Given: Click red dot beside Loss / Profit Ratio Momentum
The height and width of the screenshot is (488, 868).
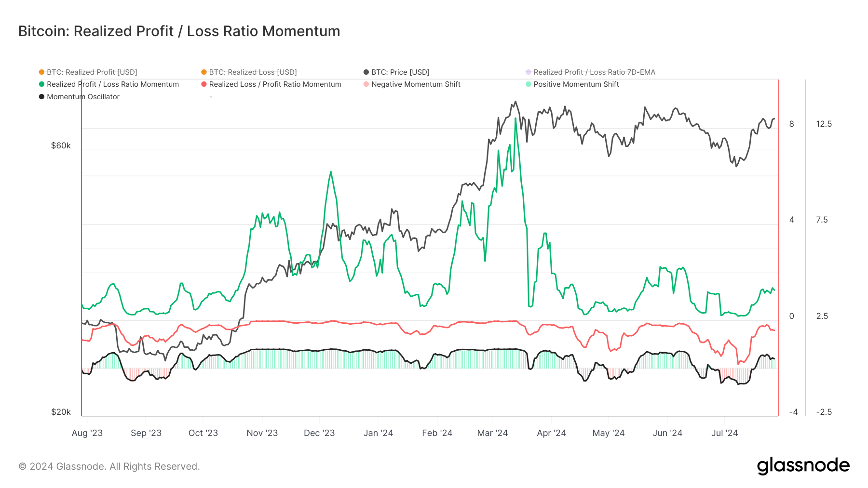Looking at the screenshot, I should pyautogui.click(x=204, y=84).
